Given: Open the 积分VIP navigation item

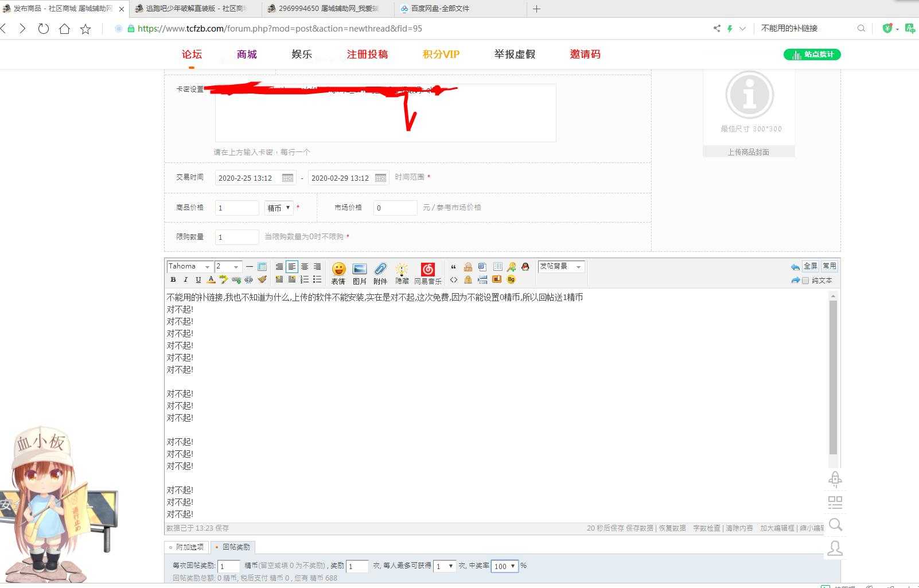Looking at the screenshot, I should (441, 54).
